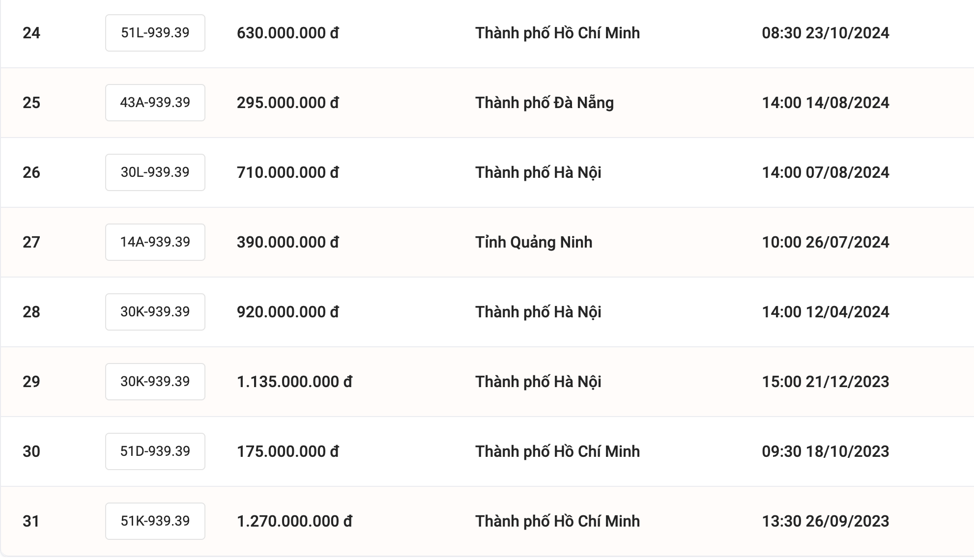Click the 1.135.000.000 đ price
The width and height of the screenshot is (974, 560).
294,382
